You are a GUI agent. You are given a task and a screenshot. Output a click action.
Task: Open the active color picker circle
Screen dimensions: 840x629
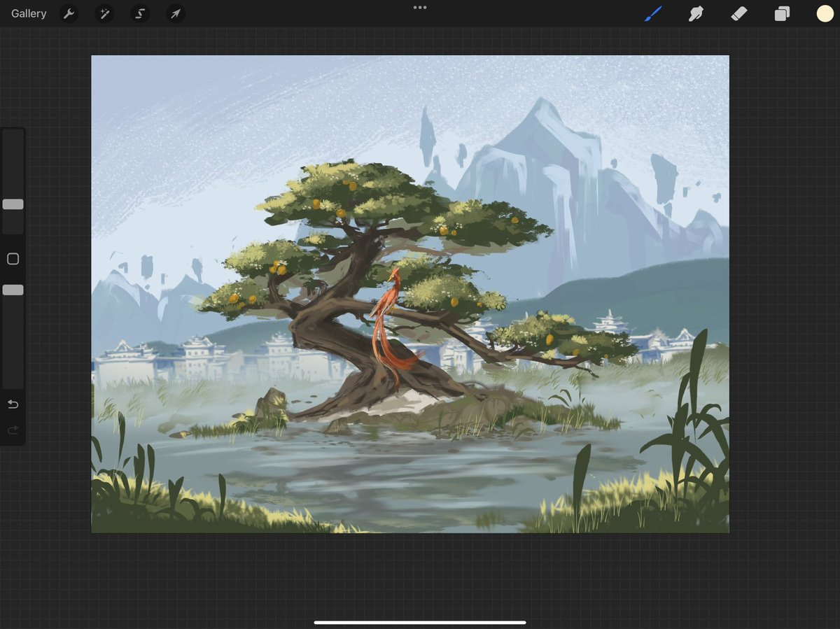click(x=825, y=13)
